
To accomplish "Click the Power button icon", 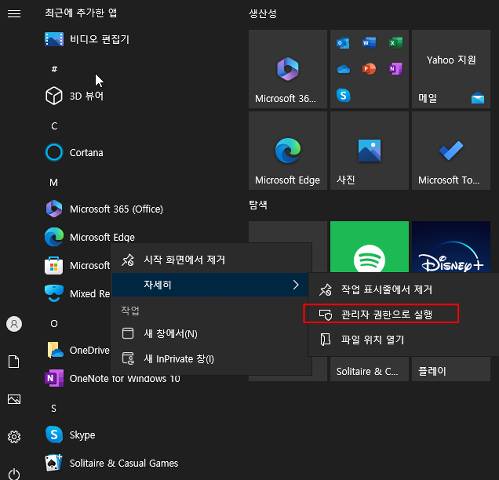I will point(14,474).
